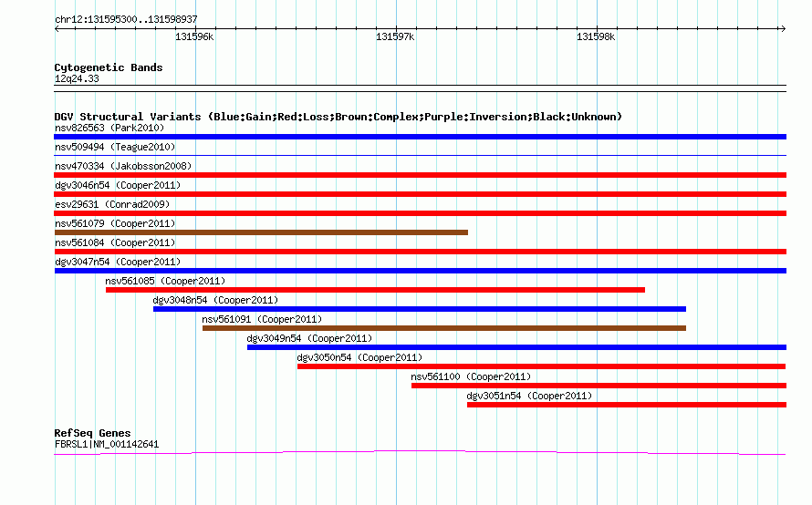Click the red nsv561100 loss bar

pyautogui.click(x=599, y=386)
